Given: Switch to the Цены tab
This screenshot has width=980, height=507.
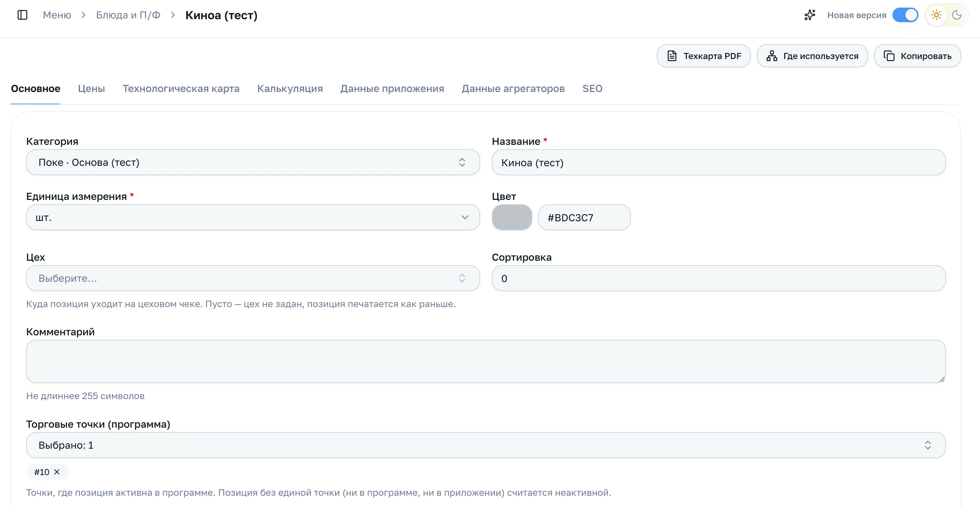Looking at the screenshot, I should [91, 89].
